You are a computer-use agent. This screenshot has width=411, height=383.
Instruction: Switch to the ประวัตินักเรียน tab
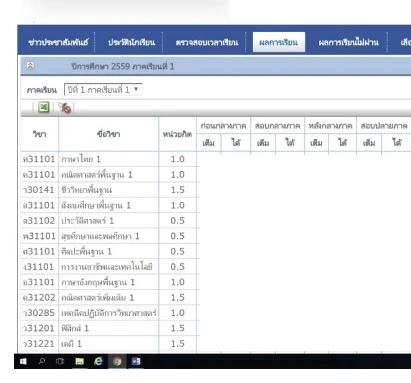(132, 42)
